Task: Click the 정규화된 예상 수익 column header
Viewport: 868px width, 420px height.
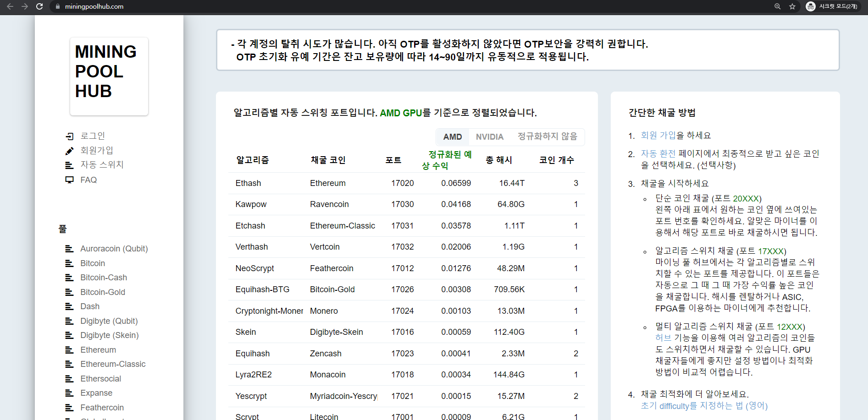Action: (x=447, y=160)
